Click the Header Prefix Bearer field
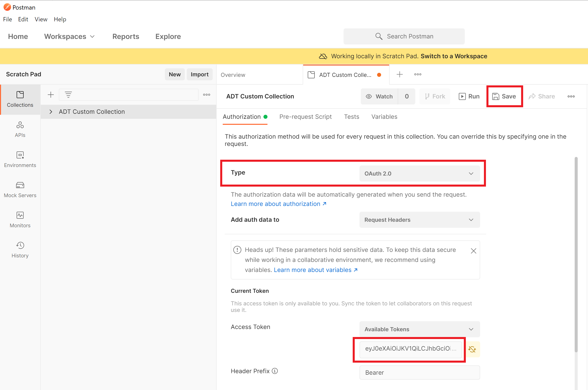 (x=420, y=372)
